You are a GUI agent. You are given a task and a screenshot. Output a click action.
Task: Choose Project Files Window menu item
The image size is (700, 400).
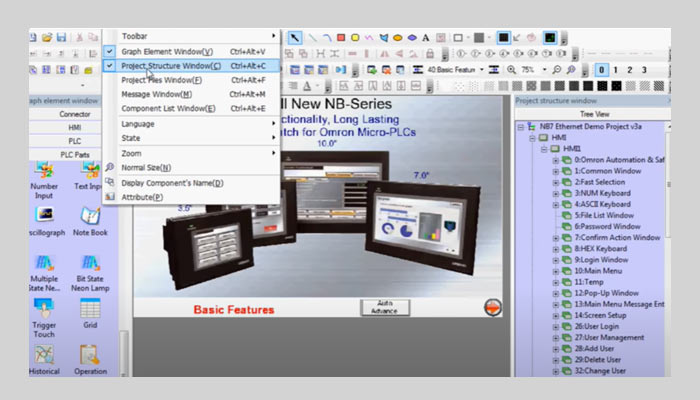point(192,80)
